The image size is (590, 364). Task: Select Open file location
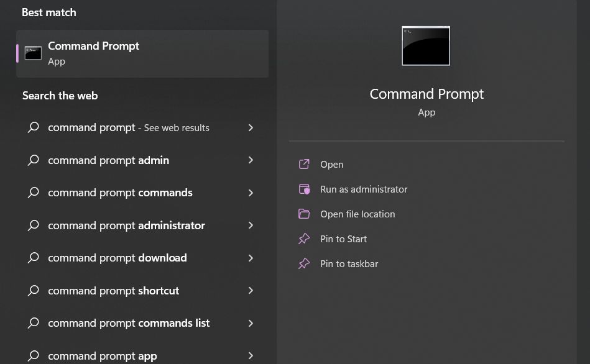coord(357,214)
